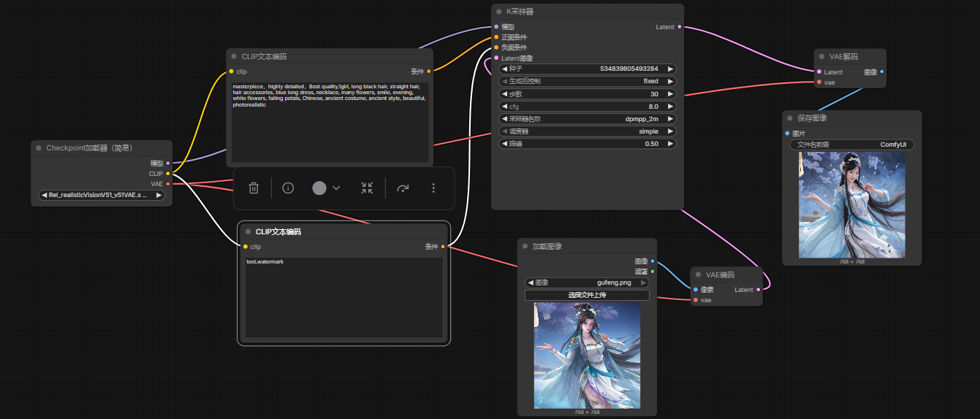
Task: Click clip input socket on masterpiece-prompt CLIP node
Action: (x=232, y=72)
